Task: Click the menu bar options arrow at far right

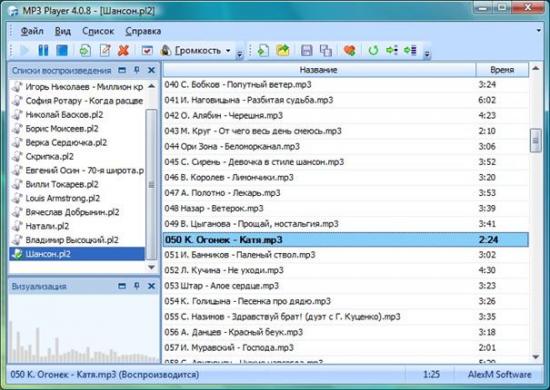Action: (539, 31)
